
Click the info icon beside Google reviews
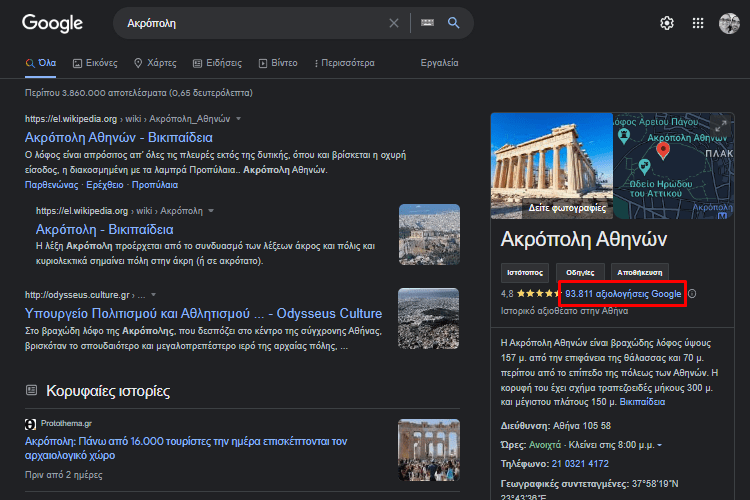692,294
